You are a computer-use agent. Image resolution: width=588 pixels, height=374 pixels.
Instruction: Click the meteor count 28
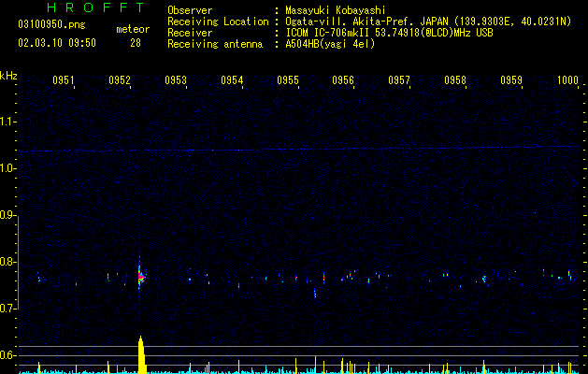(x=136, y=43)
